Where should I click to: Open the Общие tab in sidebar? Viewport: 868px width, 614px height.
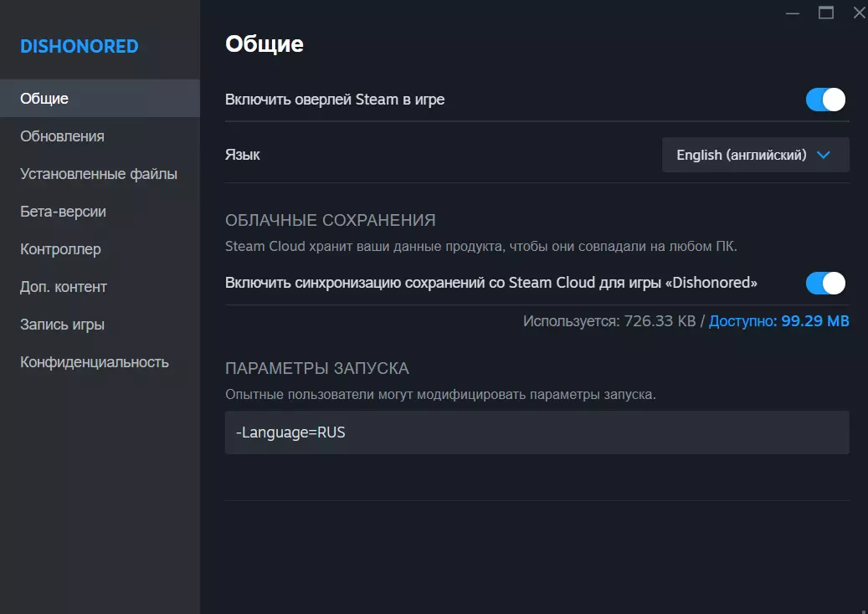pos(44,99)
